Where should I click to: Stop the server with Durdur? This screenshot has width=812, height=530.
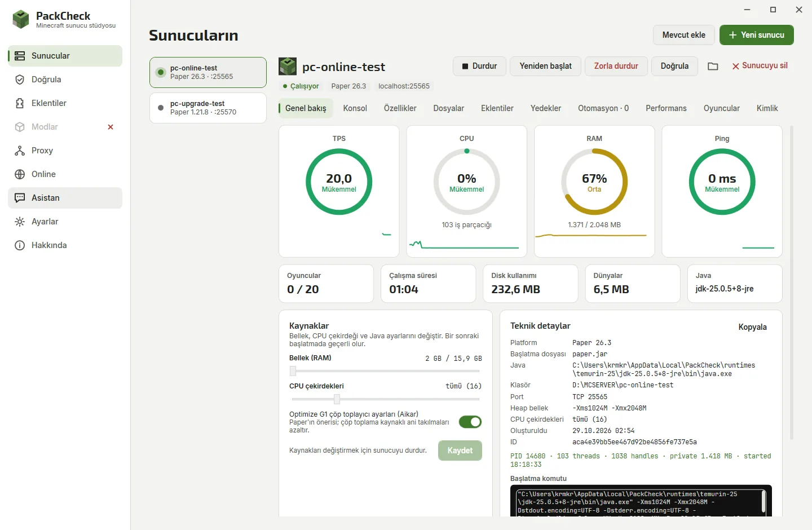click(479, 66)
